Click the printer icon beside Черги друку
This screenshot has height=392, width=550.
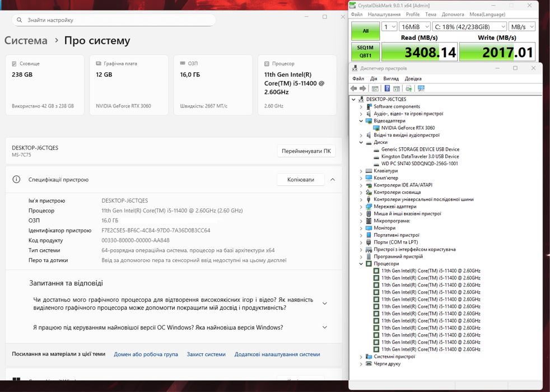[369, 363]
